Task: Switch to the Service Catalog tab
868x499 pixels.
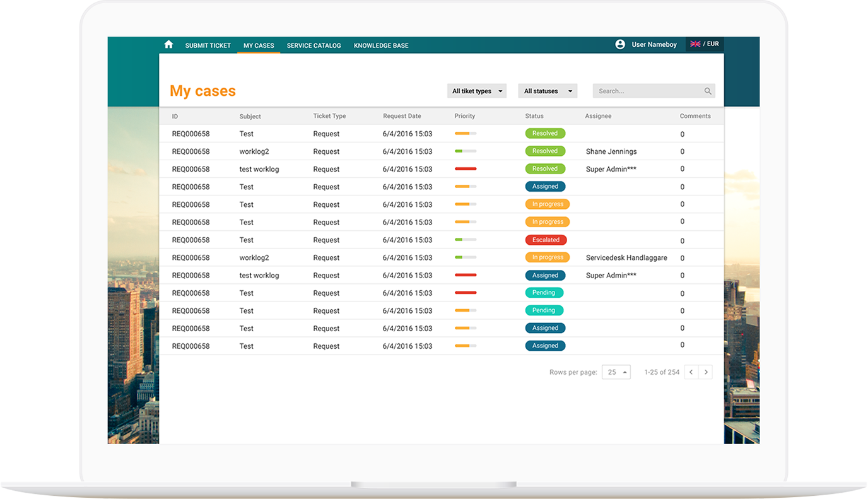Action: (314, 45)
